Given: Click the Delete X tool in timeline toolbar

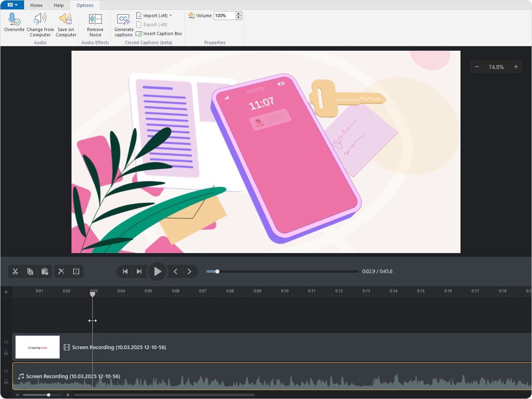Looking at the screenshot, I should pyautogui.click(x=61, y=271).
